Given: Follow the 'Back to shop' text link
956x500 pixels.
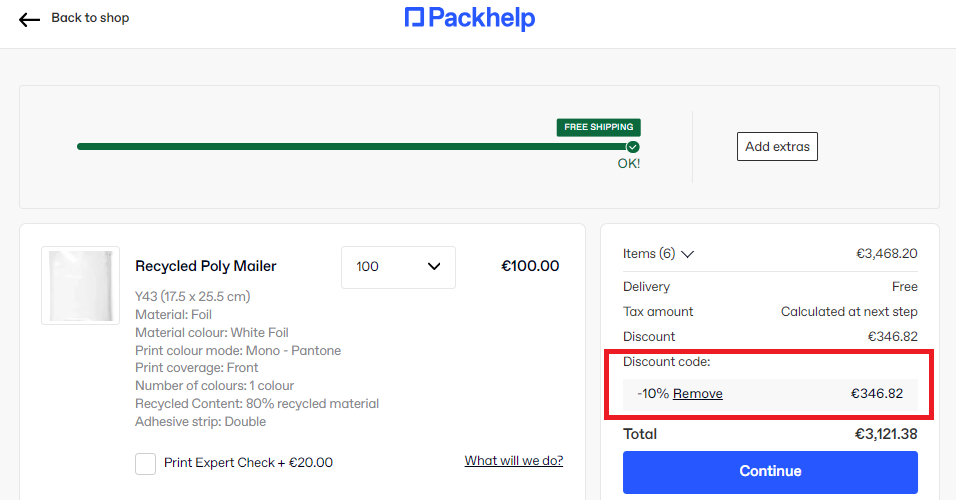Looking at the screenshot, I should pos(90,18).
